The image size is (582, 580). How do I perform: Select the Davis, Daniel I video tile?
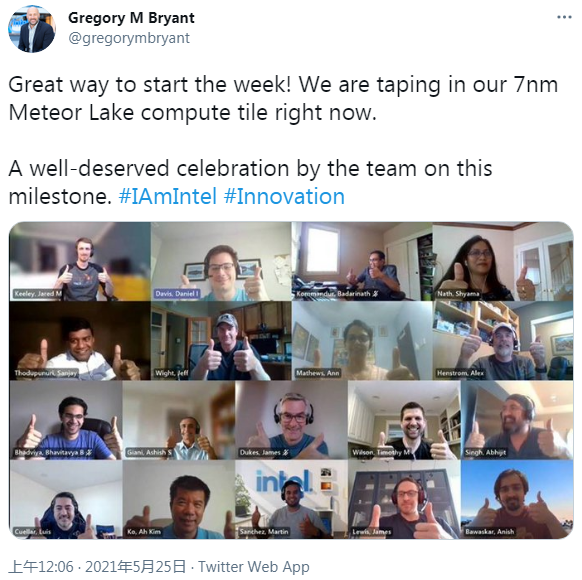click(x=221, y=261)
